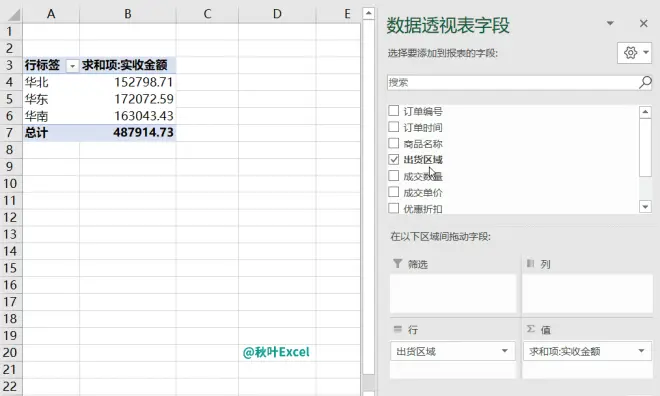Viewport: 660px width, 396px height.
Task: Close the 数据透视表字段 pane
Action: [643, 24]
